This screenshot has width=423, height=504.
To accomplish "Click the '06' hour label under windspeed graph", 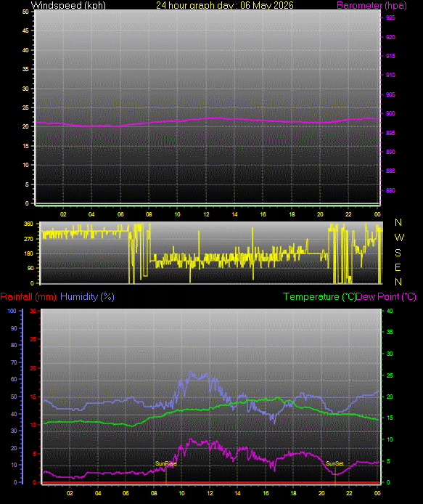I will click(x=120, y=214).
